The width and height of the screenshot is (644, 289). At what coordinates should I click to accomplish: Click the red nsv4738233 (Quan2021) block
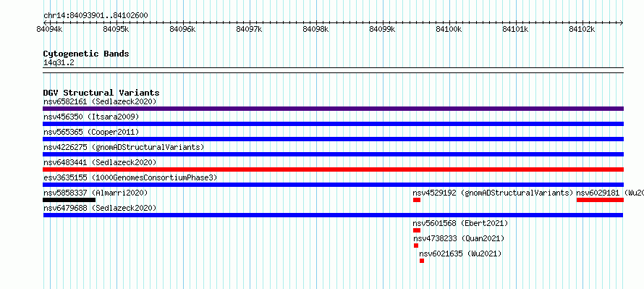click(416, 246)
